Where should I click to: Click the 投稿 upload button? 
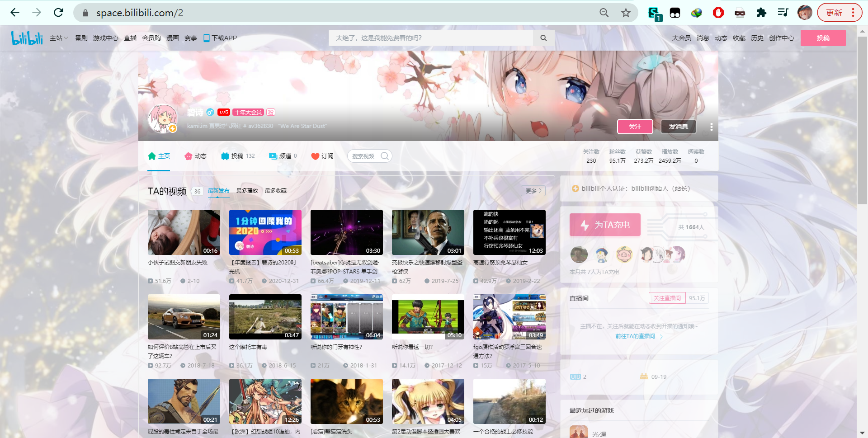click(x=823, y=38)
